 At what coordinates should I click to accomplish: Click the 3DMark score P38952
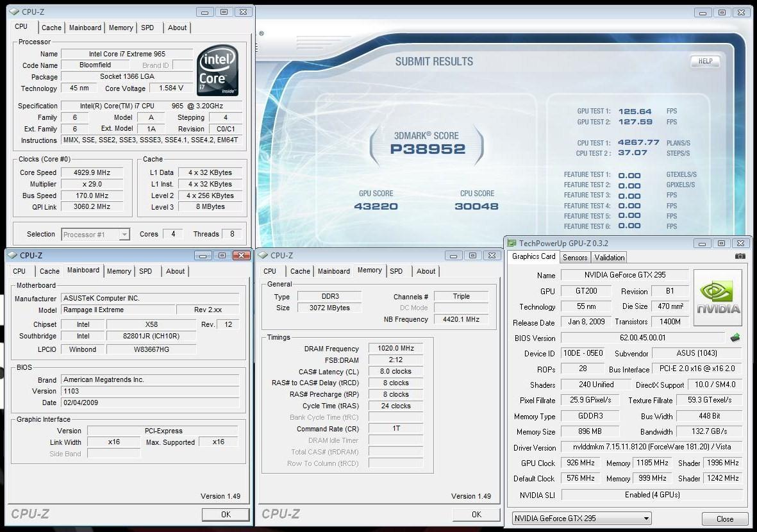click(x=428, y=149)
